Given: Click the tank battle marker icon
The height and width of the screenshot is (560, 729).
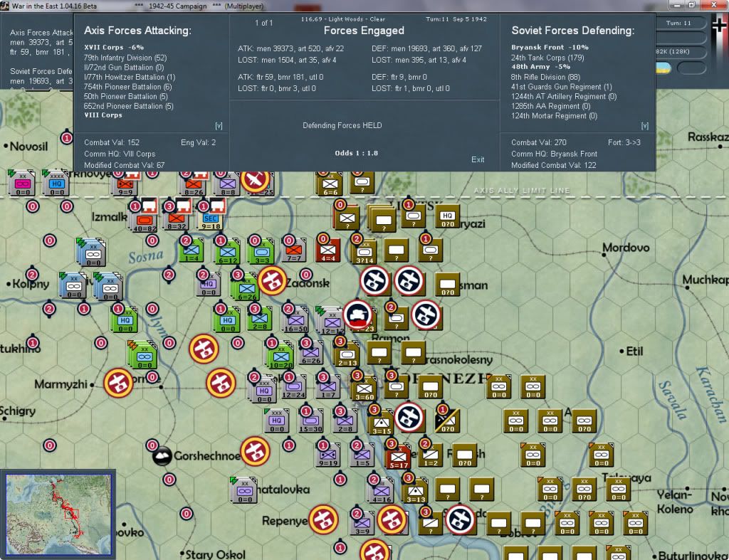Looking at the screenshot, I should click(358, 315).
